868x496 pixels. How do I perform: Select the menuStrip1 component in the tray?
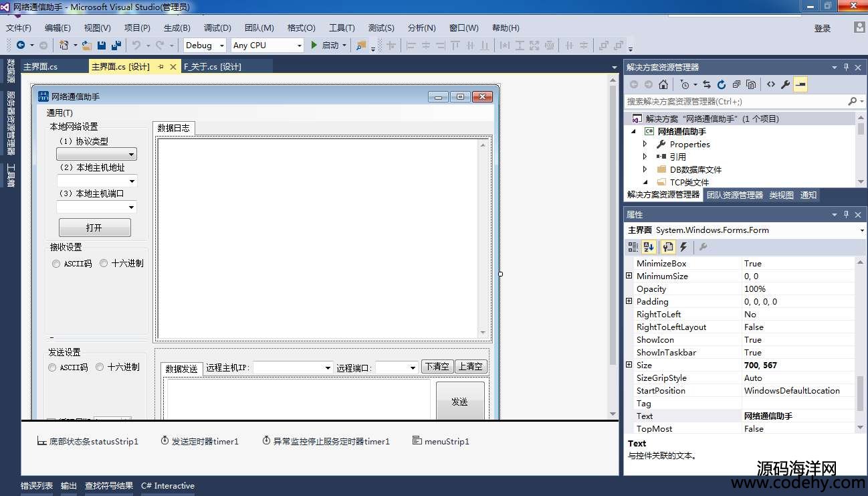[441, 441]
